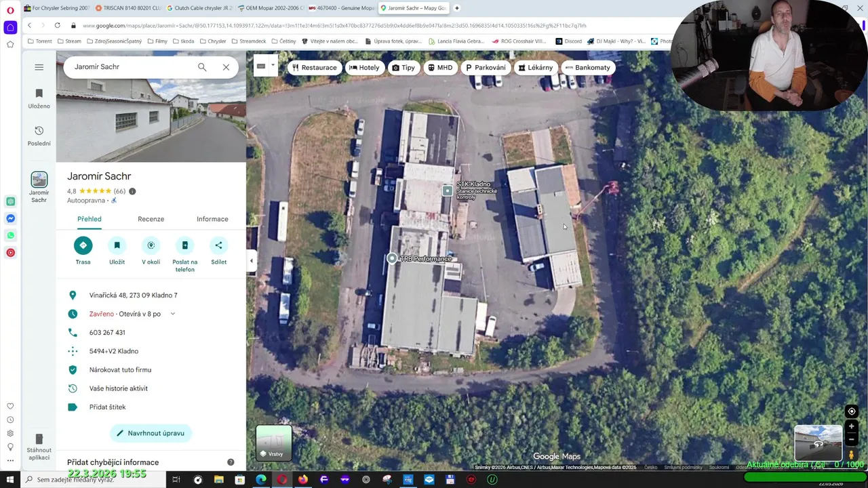Screen dimensions: 868x488
Task: Open the Filmy bookmarks folder
Action: (x=157, y=41)
